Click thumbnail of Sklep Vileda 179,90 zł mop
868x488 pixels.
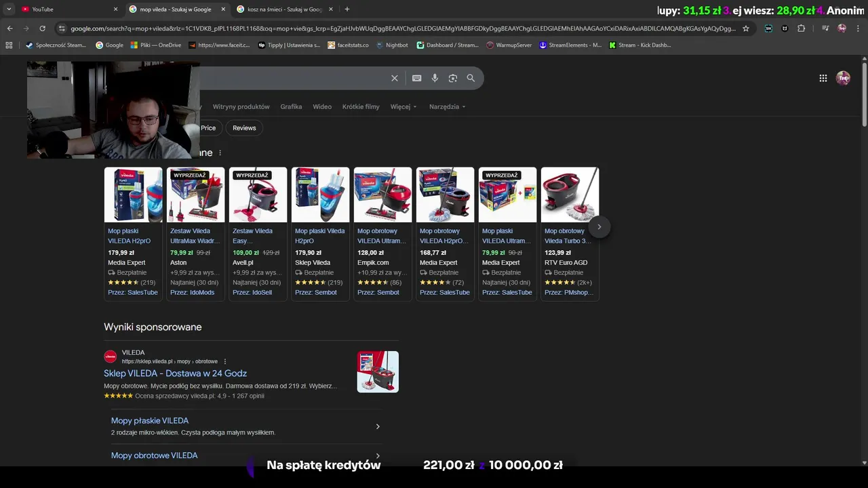[x=320, y=195]
